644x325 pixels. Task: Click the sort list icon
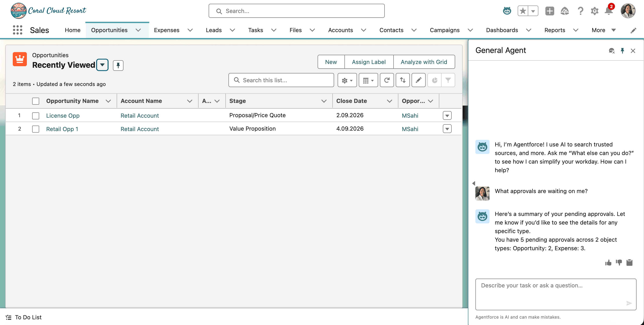click(403, 80)
